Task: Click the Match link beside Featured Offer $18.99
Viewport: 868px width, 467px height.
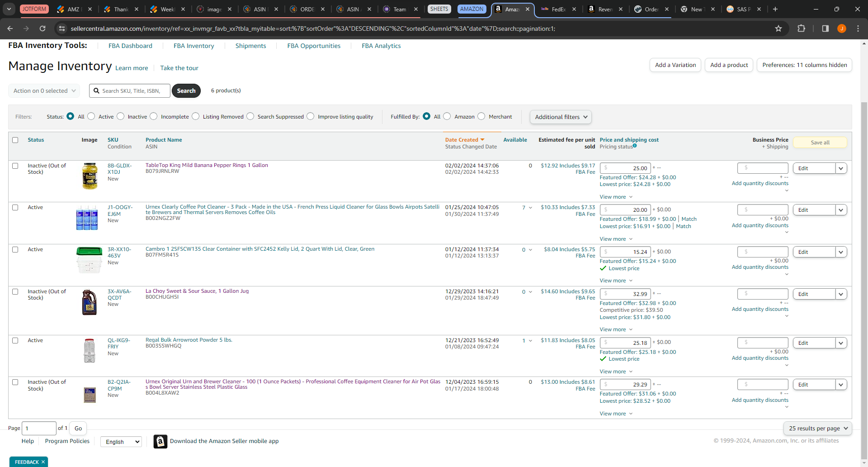Action: tap(689, 219)
